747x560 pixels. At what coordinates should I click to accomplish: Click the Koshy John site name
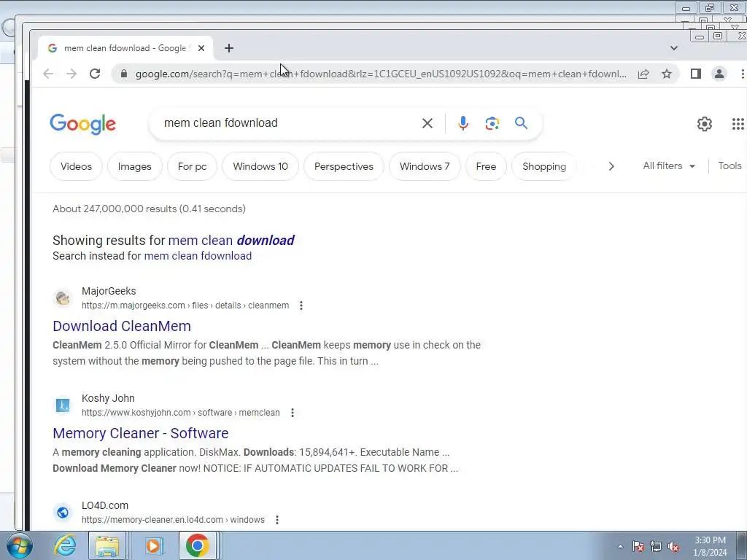click(108, 398)
